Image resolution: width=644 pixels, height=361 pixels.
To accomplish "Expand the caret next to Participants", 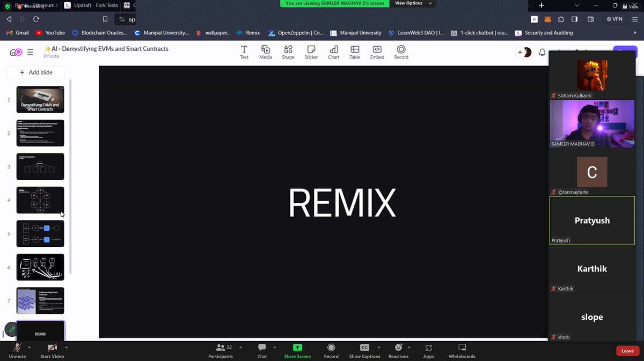I will coord(240,347).
